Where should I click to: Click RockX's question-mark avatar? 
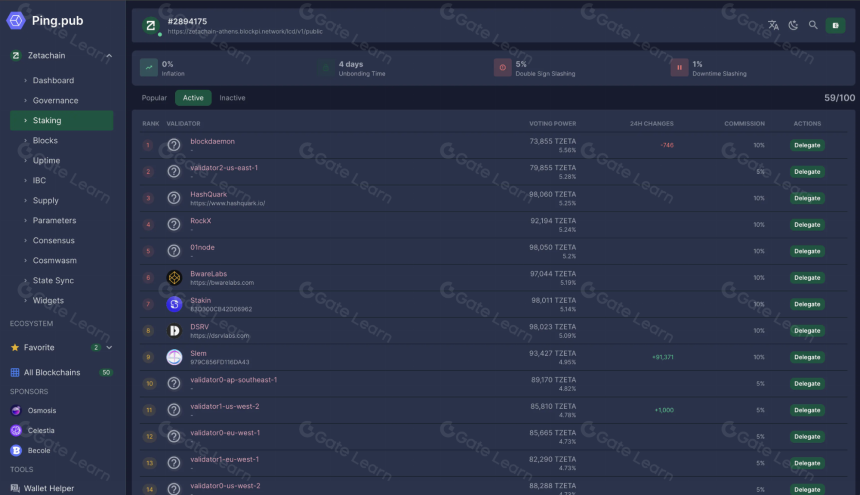[174, 224]
